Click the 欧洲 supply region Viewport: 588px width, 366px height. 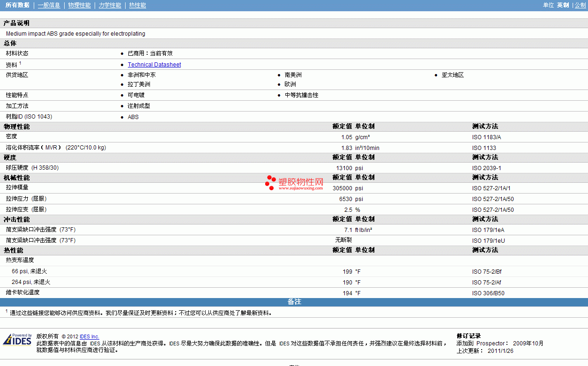pyautogui.click(x=290, y=84)
